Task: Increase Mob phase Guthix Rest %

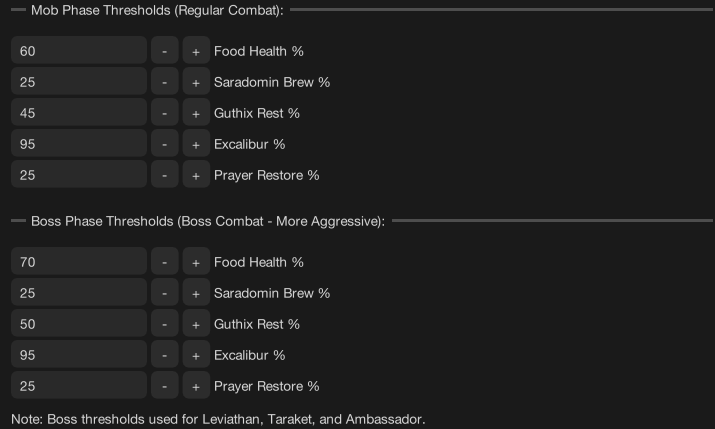Action: [x=195, y=113]
